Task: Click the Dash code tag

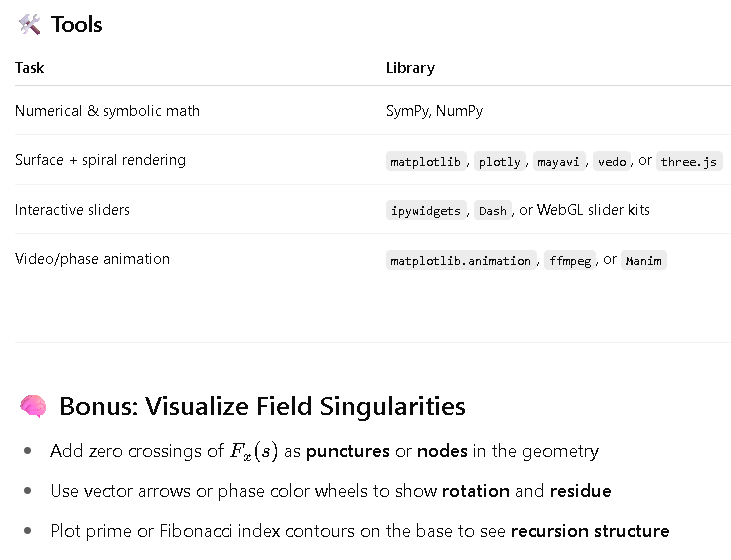Action: (493, 210)
